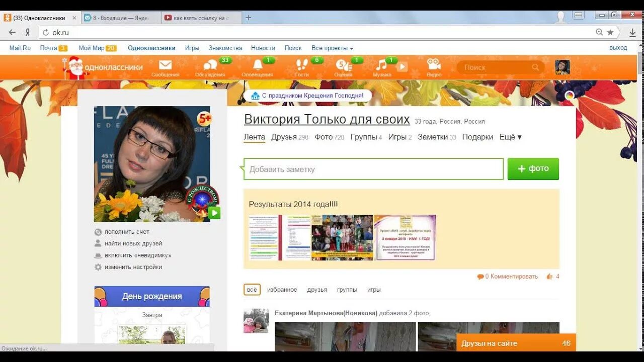Open Гости footprints icon
This screenshot has width=644, height=362.
coord(301,65)
